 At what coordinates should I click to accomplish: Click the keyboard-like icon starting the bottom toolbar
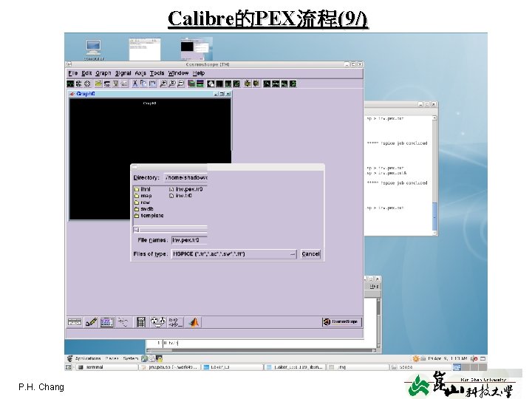pos(75,322)
